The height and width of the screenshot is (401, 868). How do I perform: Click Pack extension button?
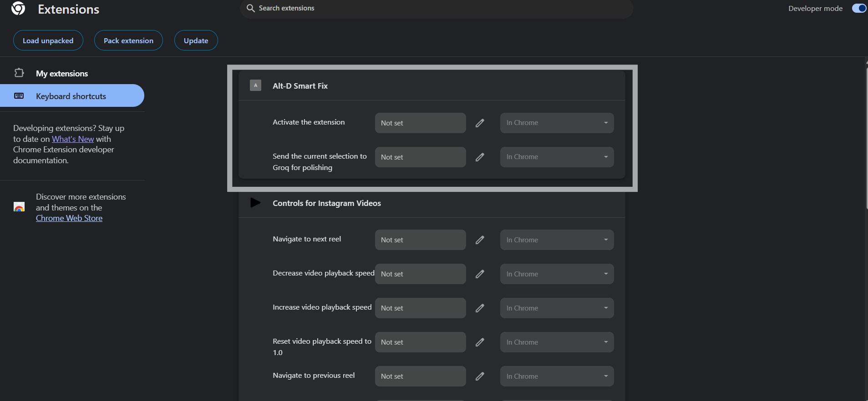(128, 40)
